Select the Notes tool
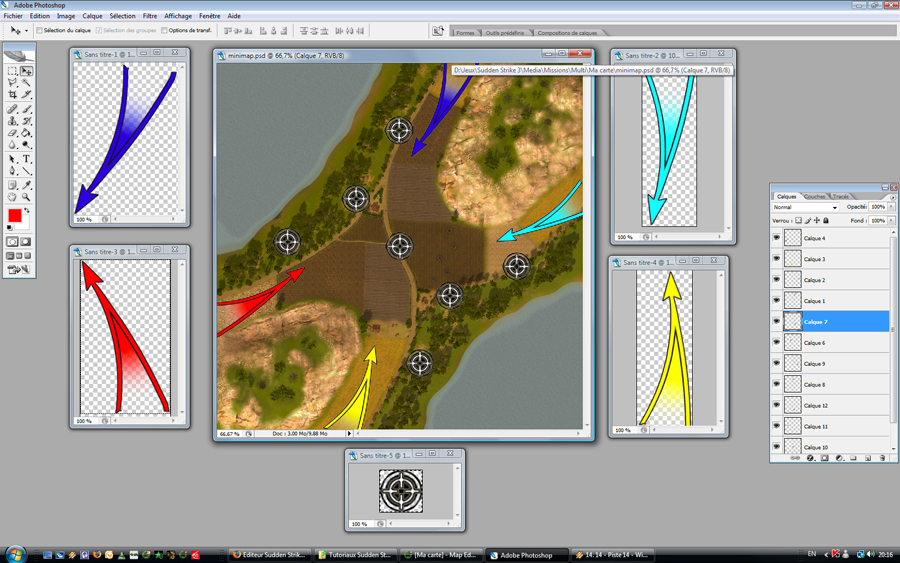 point(12,185)
